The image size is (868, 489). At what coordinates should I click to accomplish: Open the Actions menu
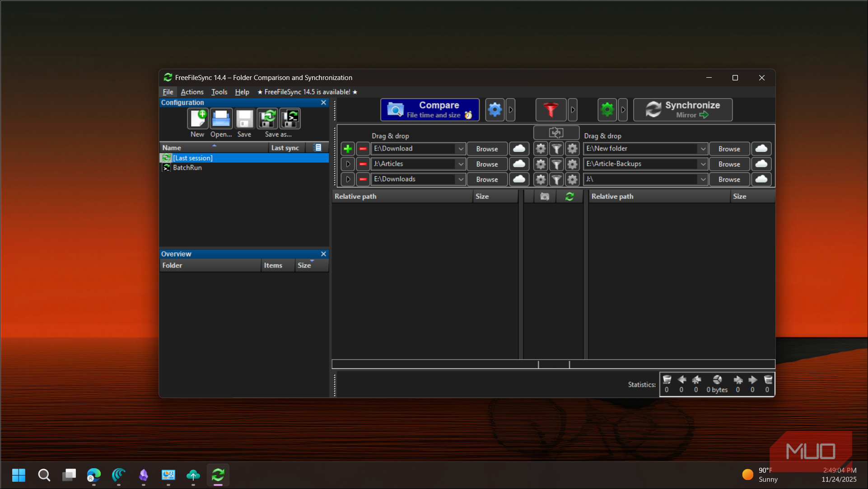click(x=192, y=92)
